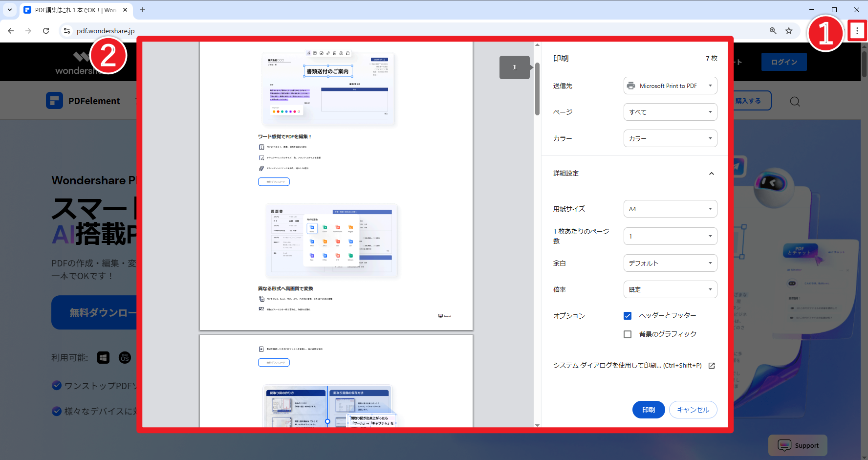
Task: Click the zoom magnifier icon in address bar
Action: point(773,31)
